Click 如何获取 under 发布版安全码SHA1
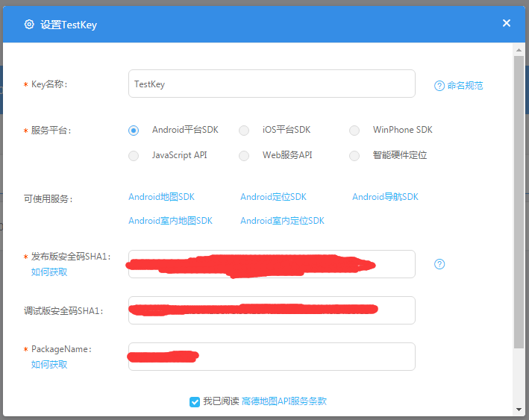This screenshot has height=420, width=529. click(x=49, y=272)
